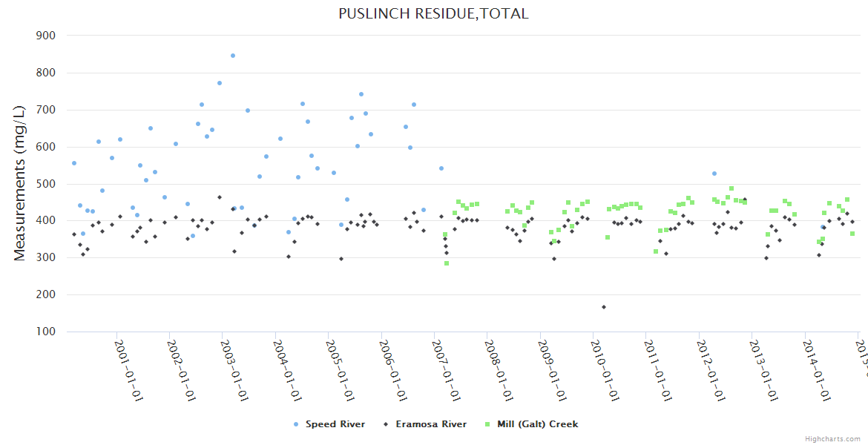Select the lone Speed River point in 2012
Viewport: 868px width, 445px height.
point(714,174)
